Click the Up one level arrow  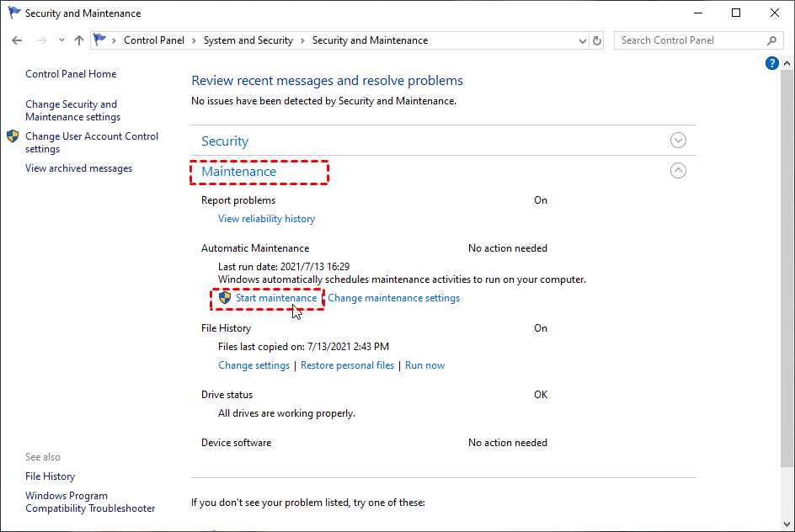[x=79, y=40]
